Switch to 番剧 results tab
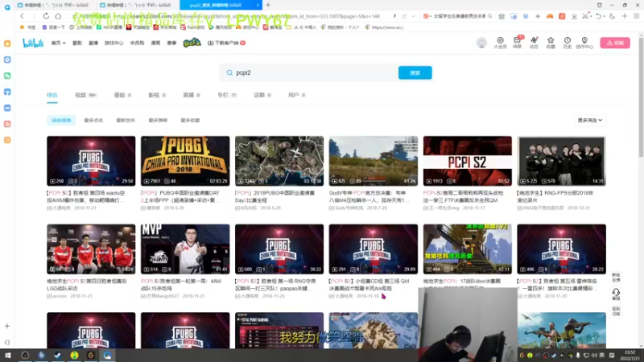This screenshot has width=644, height=362. tap(122, 95)
